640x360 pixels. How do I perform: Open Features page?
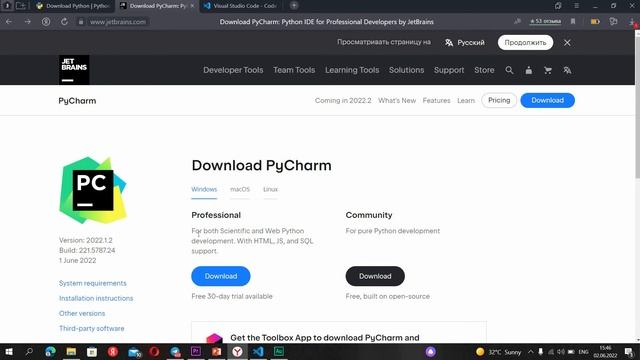[x=436, y=100]
